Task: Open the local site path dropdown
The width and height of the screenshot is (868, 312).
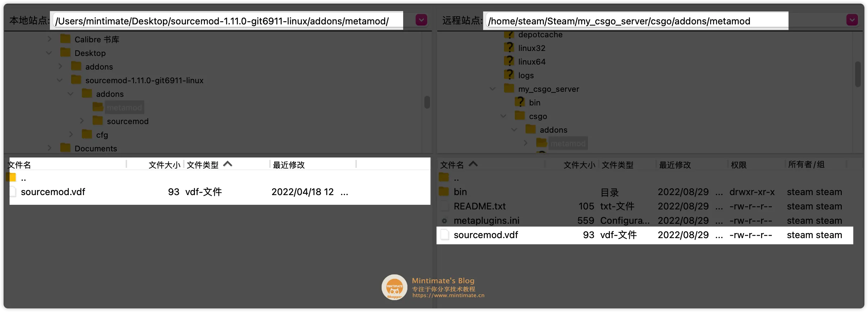Action: [421, 20]
